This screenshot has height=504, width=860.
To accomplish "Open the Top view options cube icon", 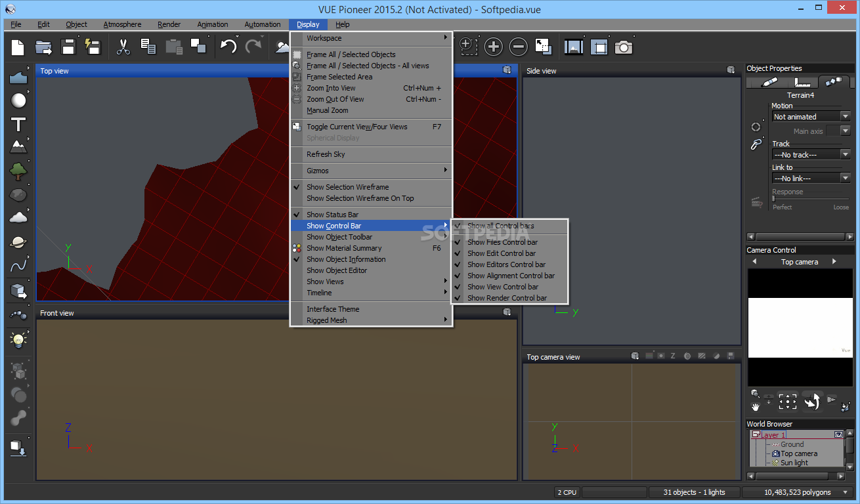I will (x=507, y=70).
